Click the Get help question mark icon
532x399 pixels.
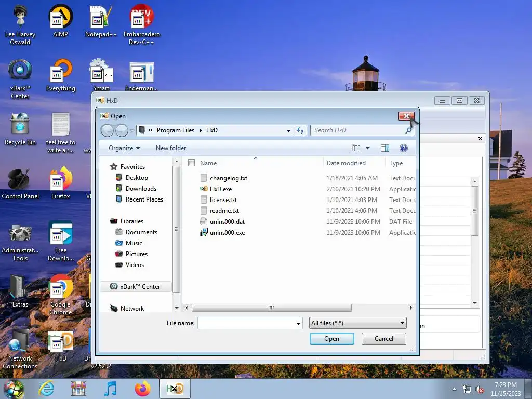coord(403,148)
